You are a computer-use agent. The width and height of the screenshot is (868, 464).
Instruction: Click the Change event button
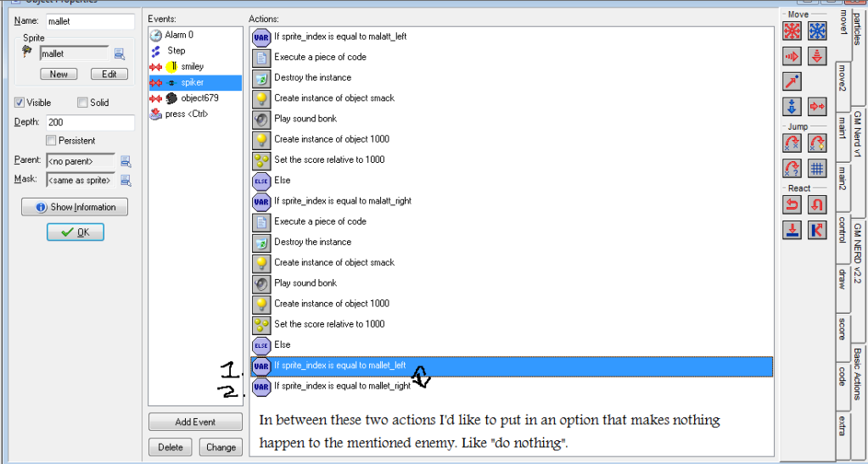click(x=221, y=447)
